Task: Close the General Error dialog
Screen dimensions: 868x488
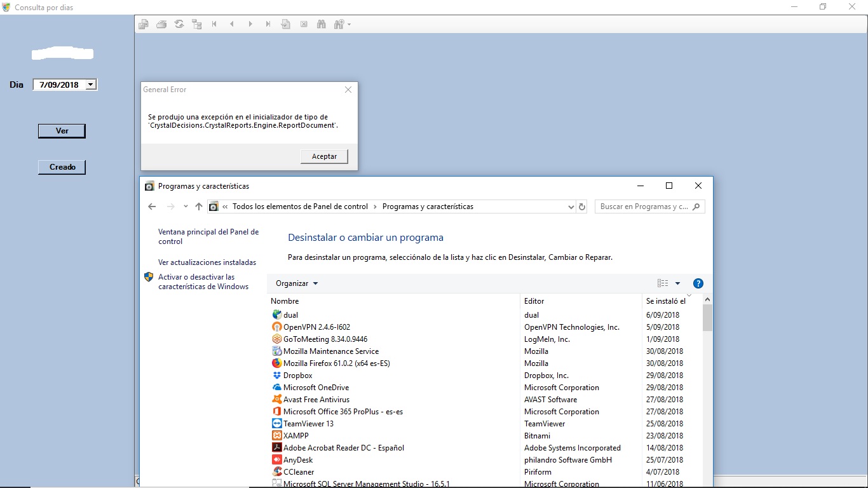Action: 348,90
